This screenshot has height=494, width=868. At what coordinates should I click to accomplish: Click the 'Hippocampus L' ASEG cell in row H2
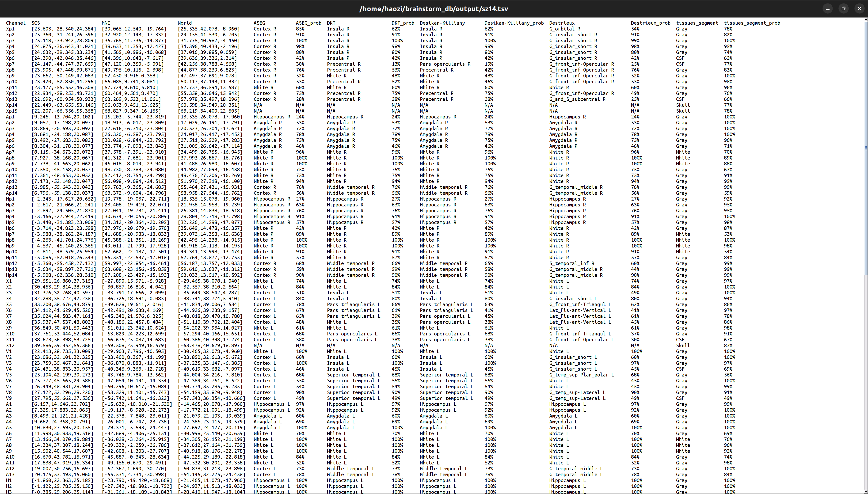[272, 486]
